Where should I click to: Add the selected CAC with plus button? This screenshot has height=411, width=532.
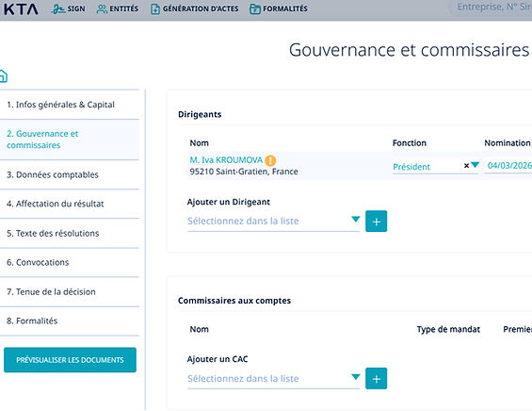coord(376,378)
